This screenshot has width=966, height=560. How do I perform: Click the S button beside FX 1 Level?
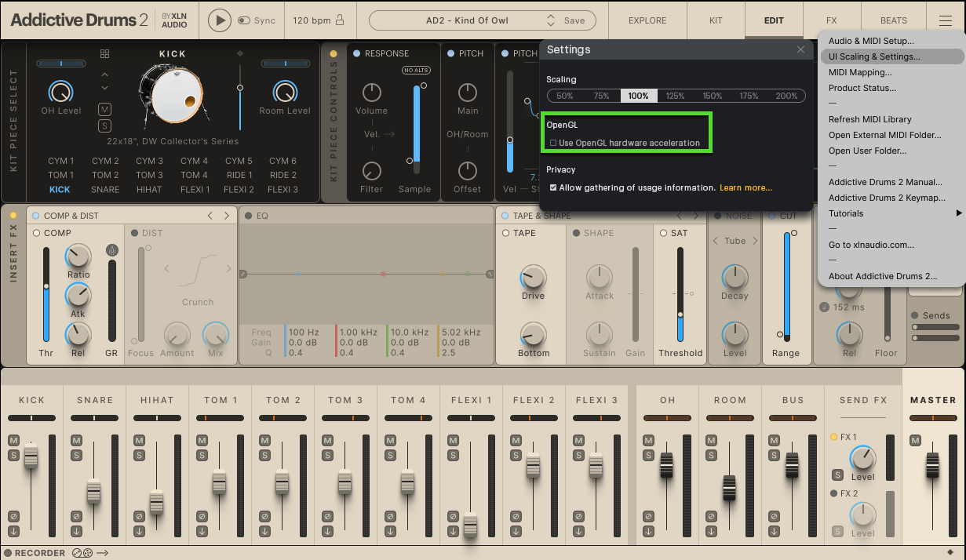pyautogui.click(x=838, y=475)
